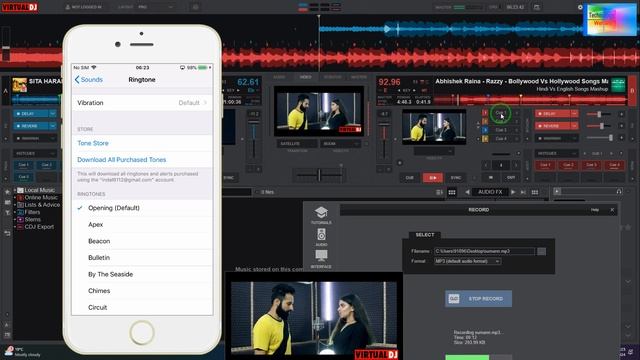Open the left deck REVERB effect dropdown arrow
Screen dimensions: 640x360
coord(53,126)
